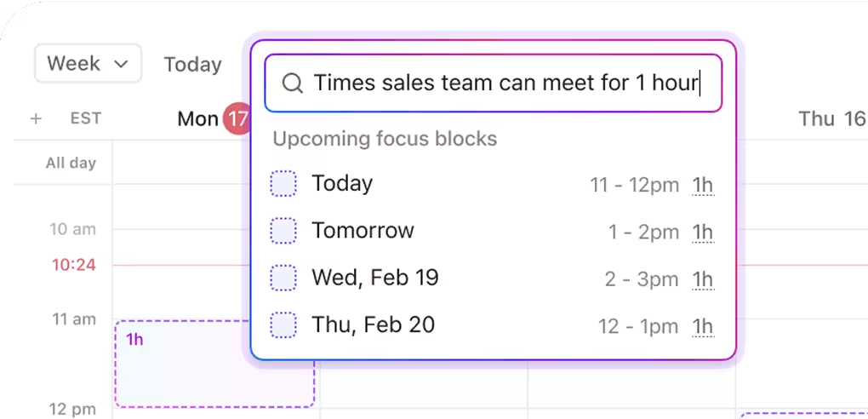
Task: Click the focus block icon for Wed, Feb 19
Action: tap(283, 278)
